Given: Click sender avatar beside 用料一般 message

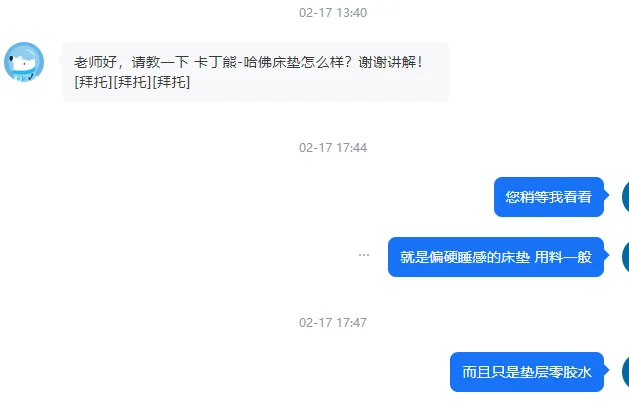Looking at the screenshot, I should tap(625, 257).
